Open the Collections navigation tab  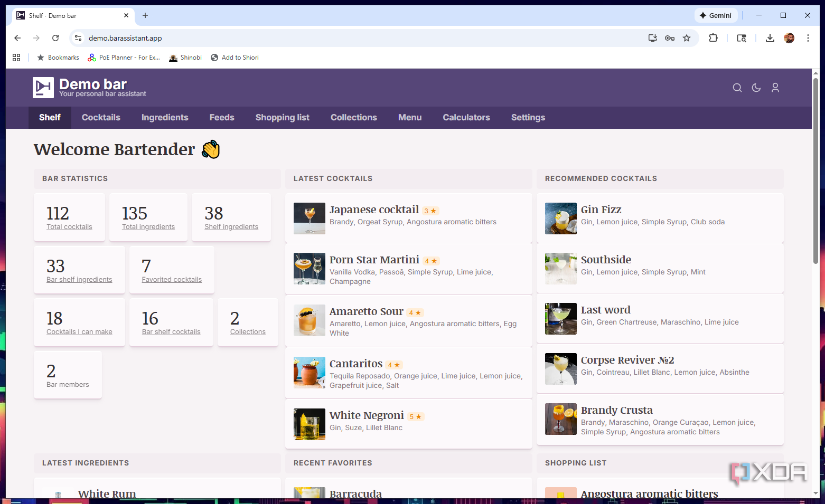(x=354, y=118)
